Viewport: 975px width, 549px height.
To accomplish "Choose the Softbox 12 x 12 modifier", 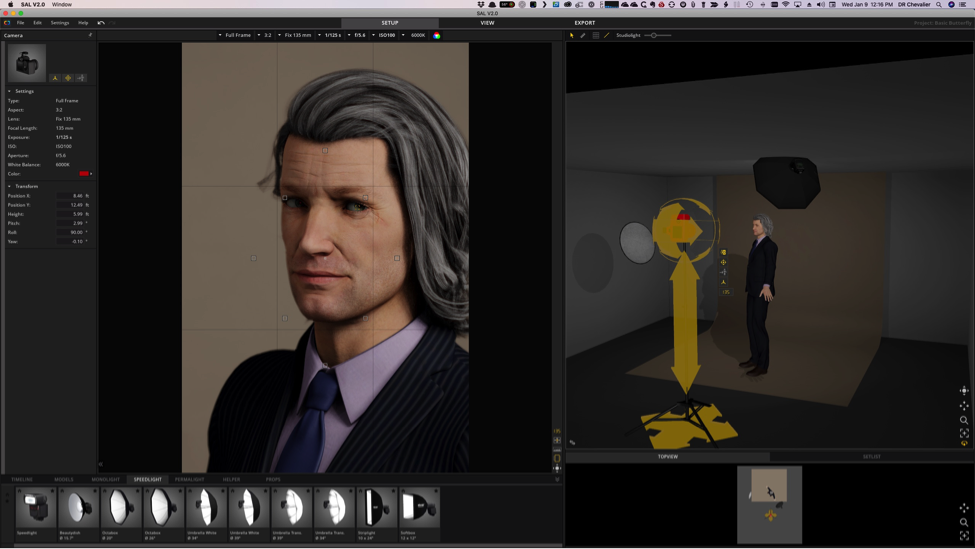I will pyautogui.click(x=419, y=508).
